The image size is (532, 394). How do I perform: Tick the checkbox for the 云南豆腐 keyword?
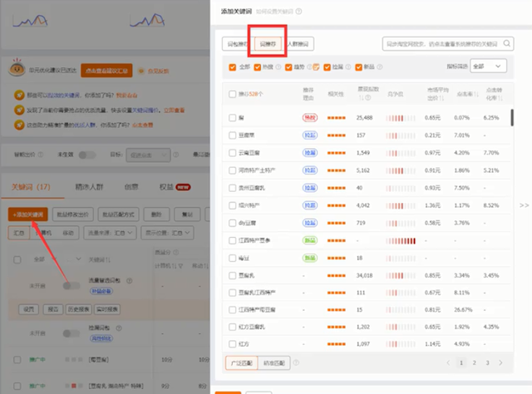[x=233, y=153]
